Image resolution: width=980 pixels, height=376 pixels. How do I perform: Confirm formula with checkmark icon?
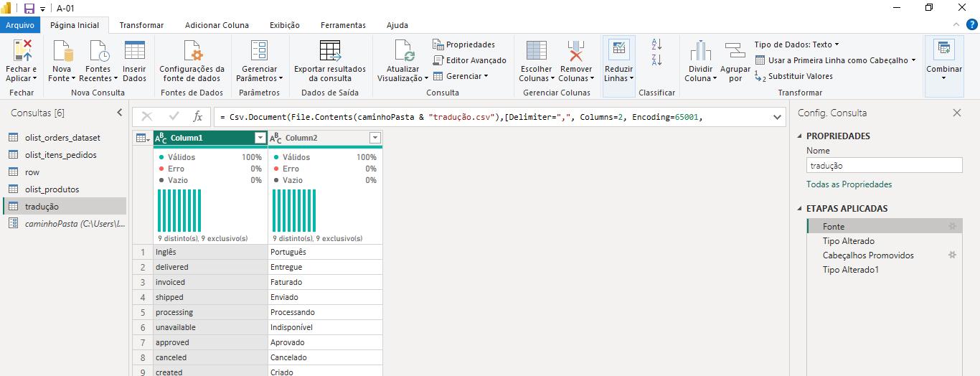173,116
